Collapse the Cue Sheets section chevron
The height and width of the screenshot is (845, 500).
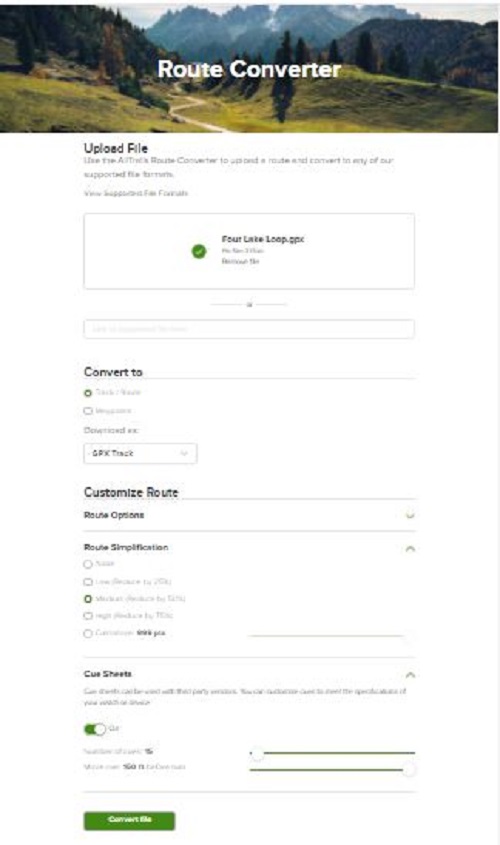tap(410, 675)
